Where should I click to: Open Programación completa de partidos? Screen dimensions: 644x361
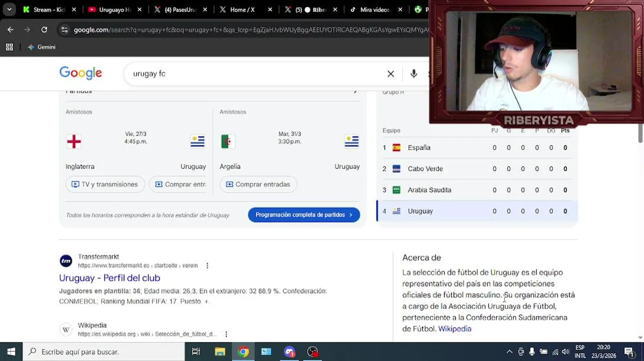coord(304,215)
